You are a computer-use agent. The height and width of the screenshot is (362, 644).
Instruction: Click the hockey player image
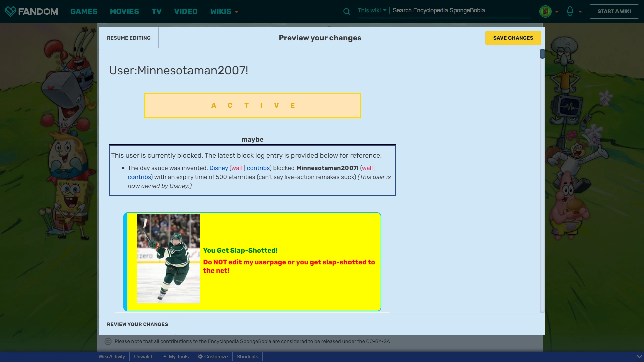pyautogui.click(x=168, y=258)
